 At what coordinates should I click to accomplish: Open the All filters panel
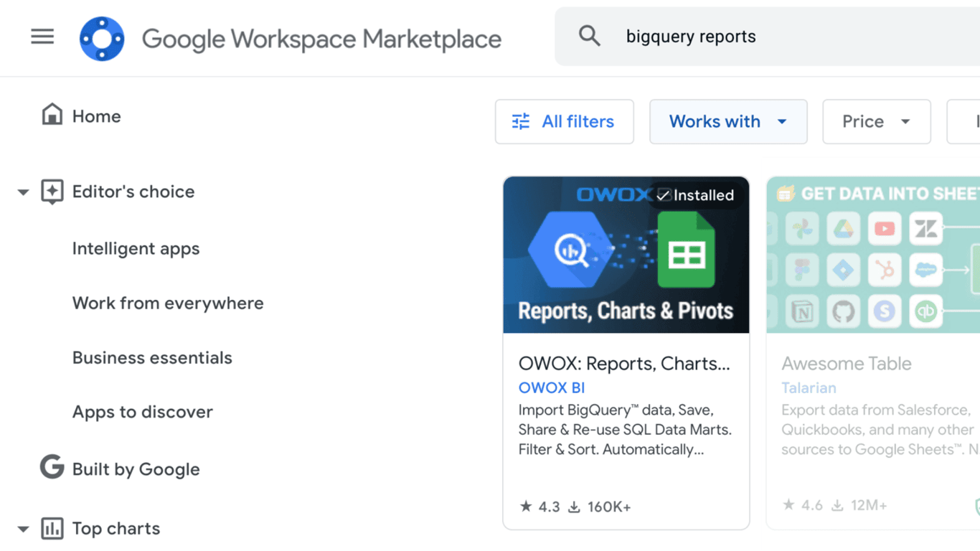point(564,121)
